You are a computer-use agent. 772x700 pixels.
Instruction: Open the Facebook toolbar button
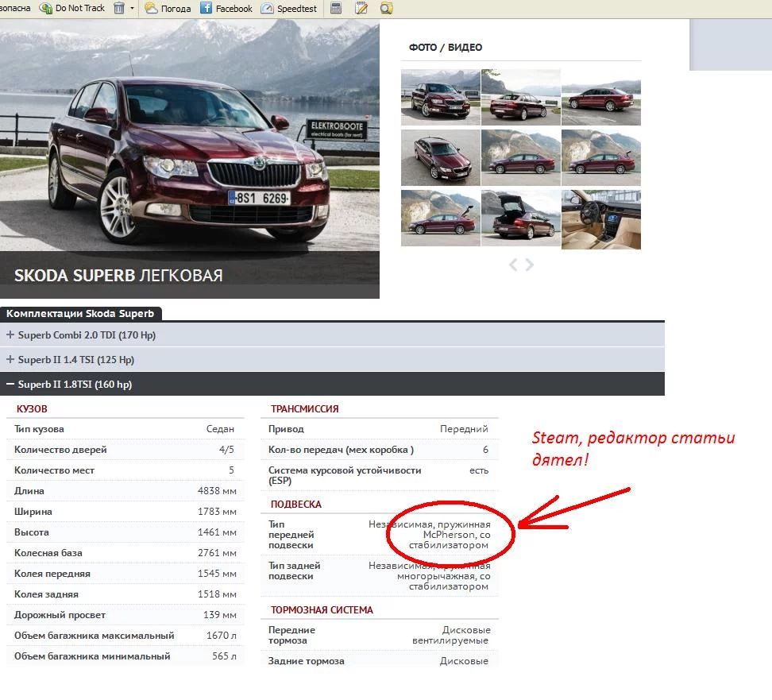tap(226, 9)
